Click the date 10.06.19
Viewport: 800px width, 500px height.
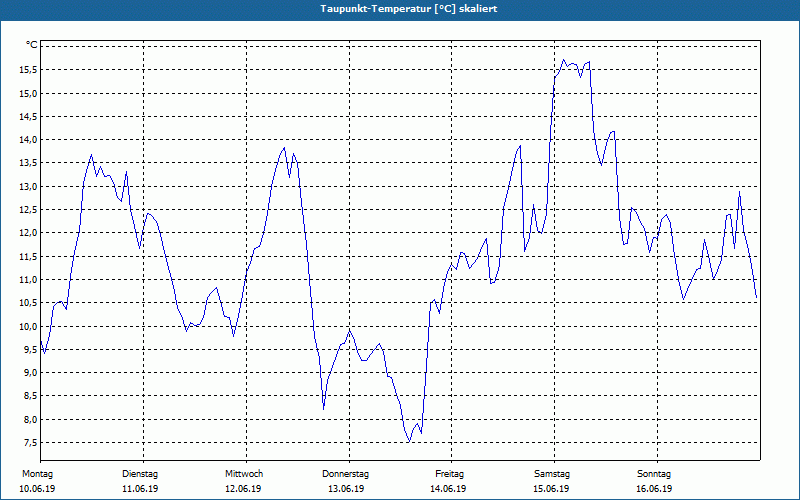click(37, 489)
